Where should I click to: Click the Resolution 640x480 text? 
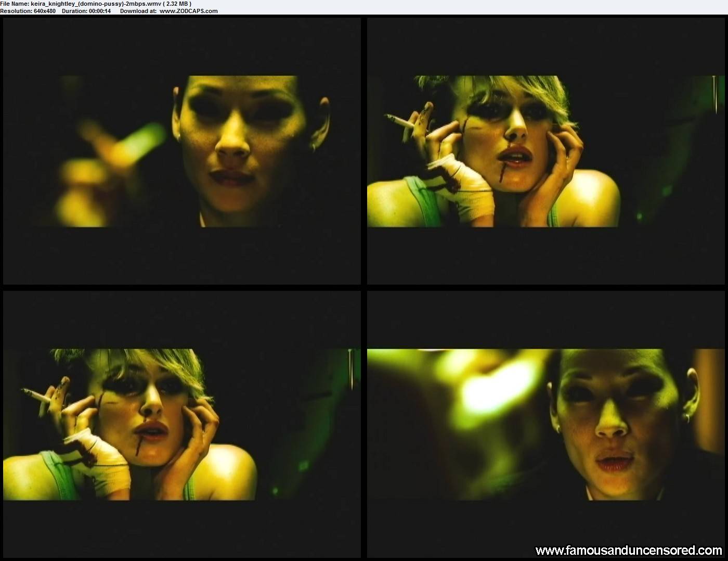(28, 11)
